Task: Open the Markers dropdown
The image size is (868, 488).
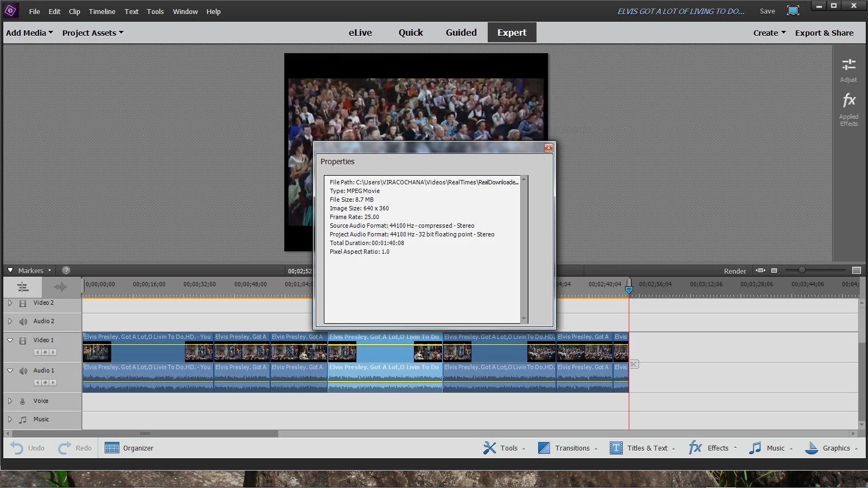Action: pyautogui.click(x=35, y=271)
